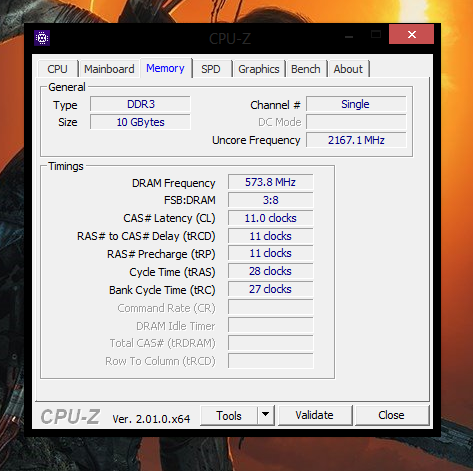Screen dimensions: 473x471
Task: Click the Close button at bottom
Action: [391, 415]
